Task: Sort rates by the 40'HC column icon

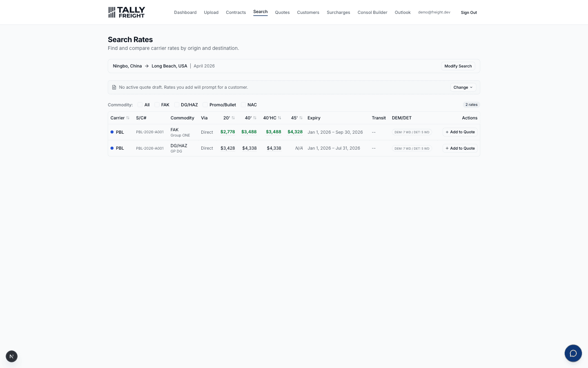Action: pos(280,118)
